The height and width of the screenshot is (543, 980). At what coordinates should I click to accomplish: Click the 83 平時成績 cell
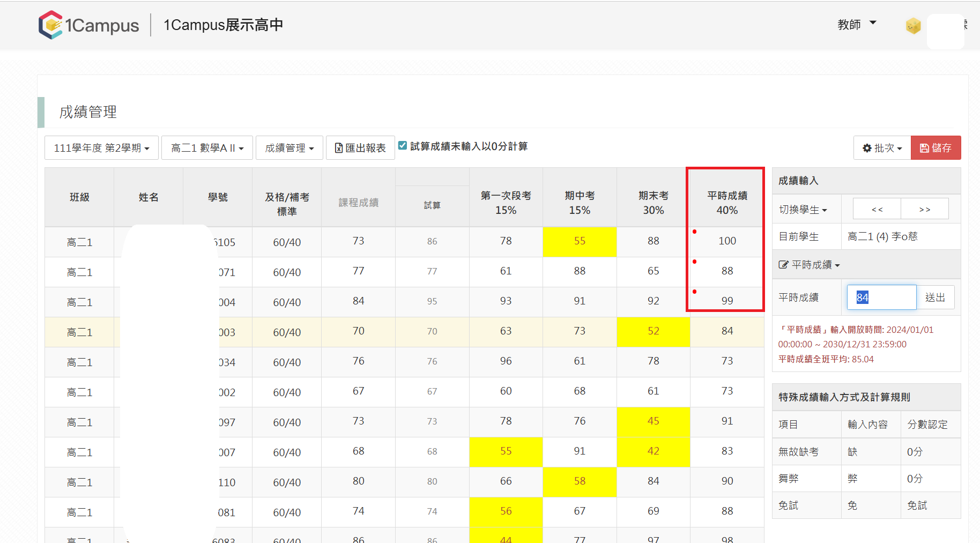click(727, 451)
